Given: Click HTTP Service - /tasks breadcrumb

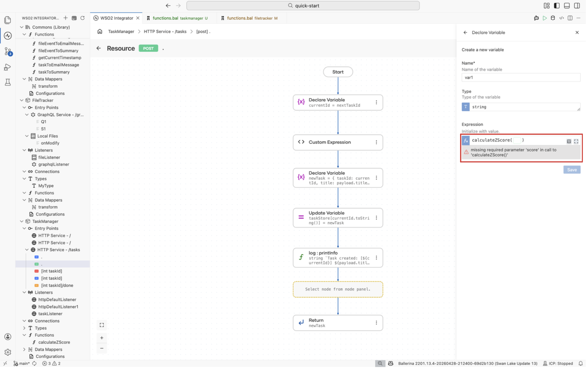Looking at the screenshot, I should 165,31.
